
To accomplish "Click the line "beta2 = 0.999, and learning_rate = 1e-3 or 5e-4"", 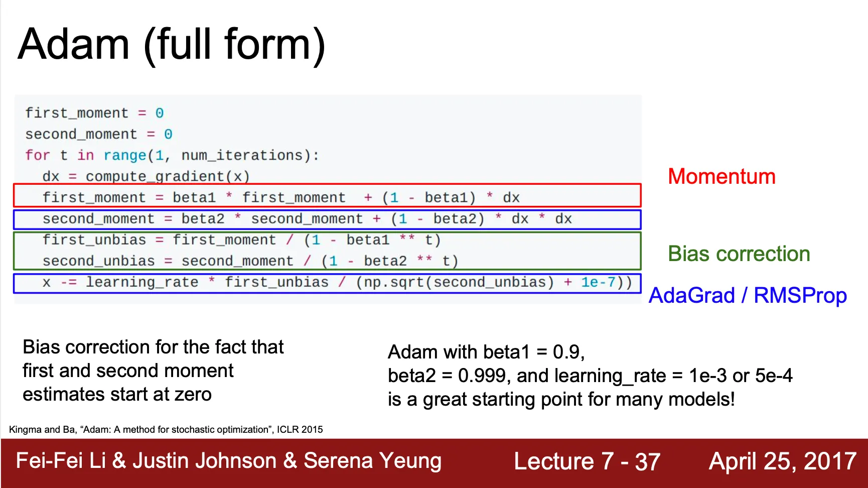I will [590, 376].
